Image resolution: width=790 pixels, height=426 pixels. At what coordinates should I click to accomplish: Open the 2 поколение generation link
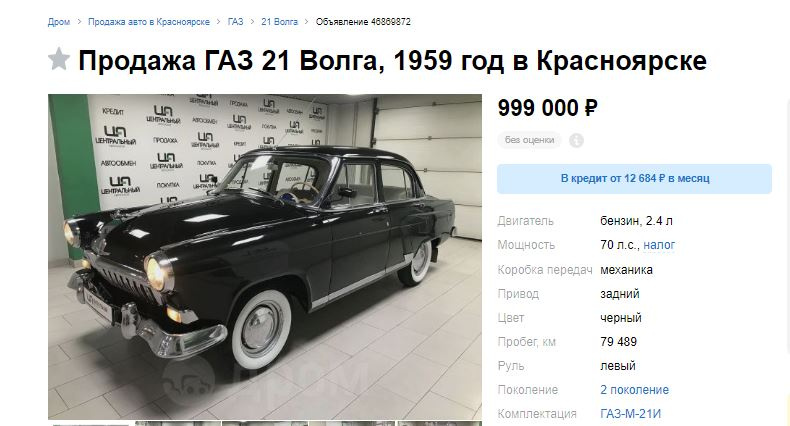click(x=634, y=390)
